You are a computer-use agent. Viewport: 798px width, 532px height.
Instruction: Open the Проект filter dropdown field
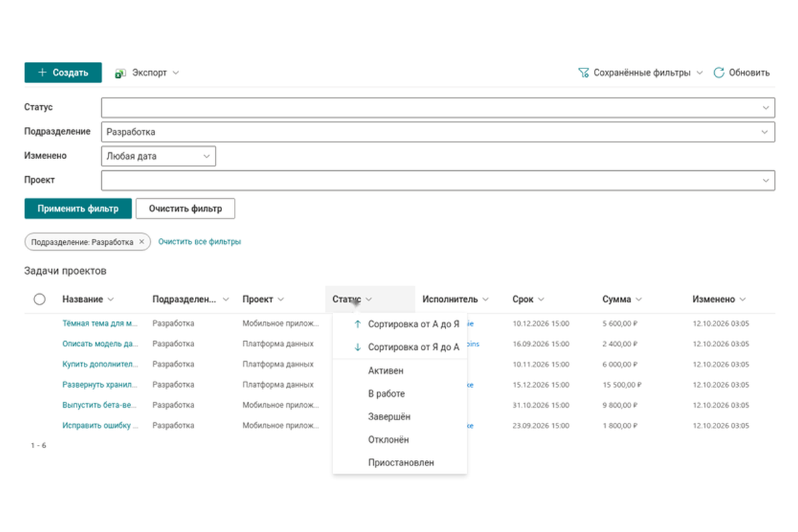click(438, 180)
